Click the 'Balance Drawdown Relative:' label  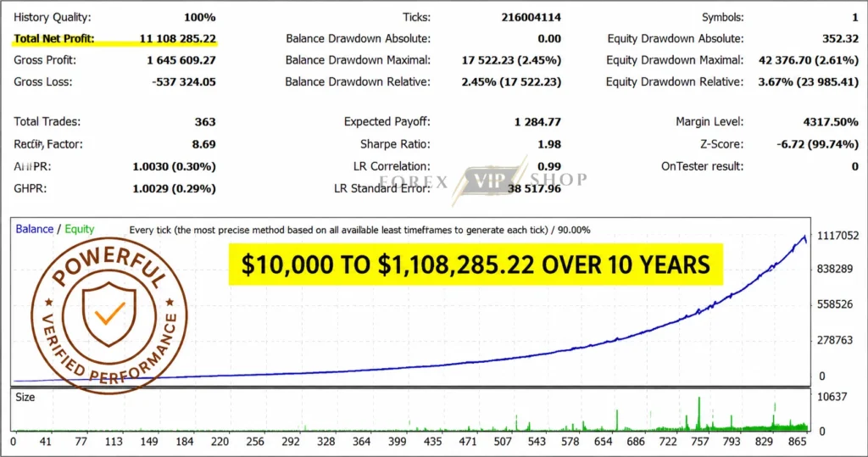[x=358, y=82]
